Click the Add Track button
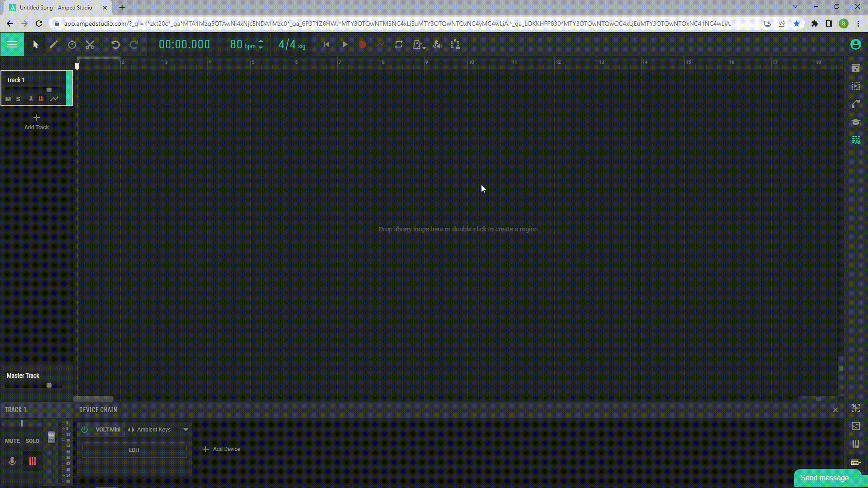Image resolution: width=868 pixels, height=488 pixels. click(37, 122)
